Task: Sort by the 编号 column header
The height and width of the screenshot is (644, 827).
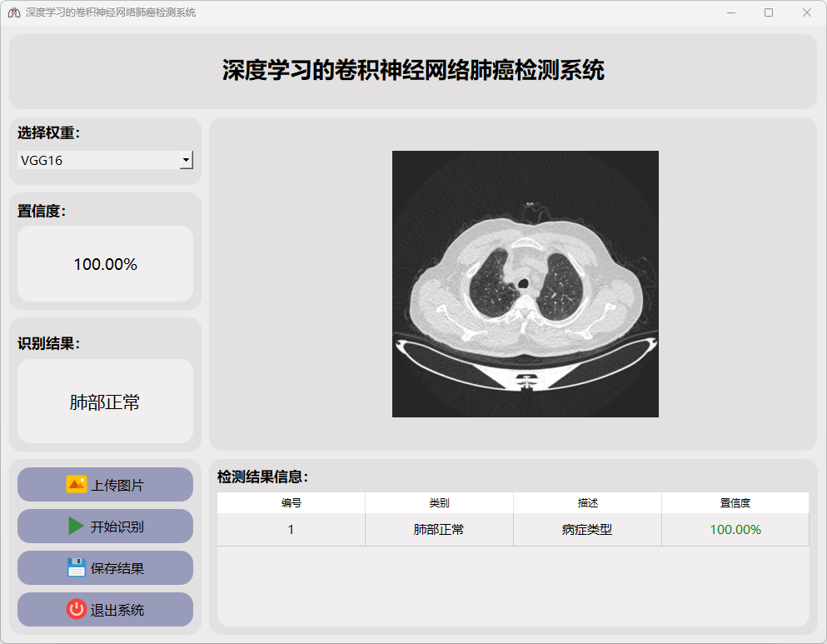Action: click(291, 503)
